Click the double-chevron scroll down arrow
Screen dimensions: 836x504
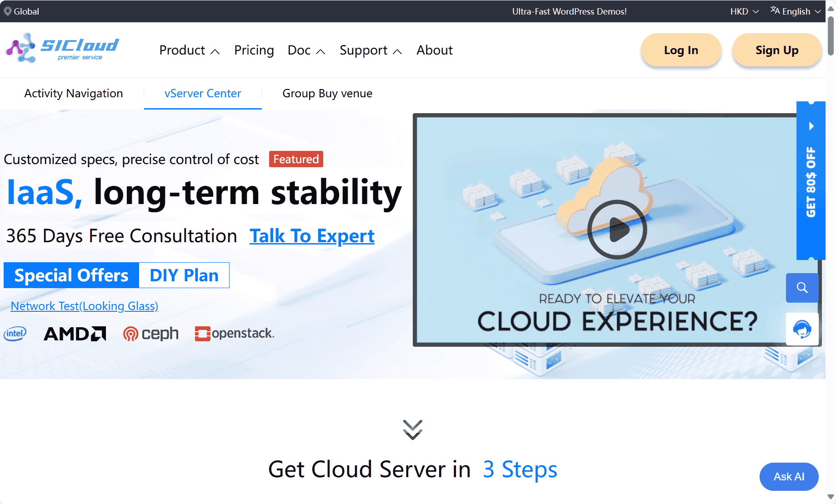(412, 429)
